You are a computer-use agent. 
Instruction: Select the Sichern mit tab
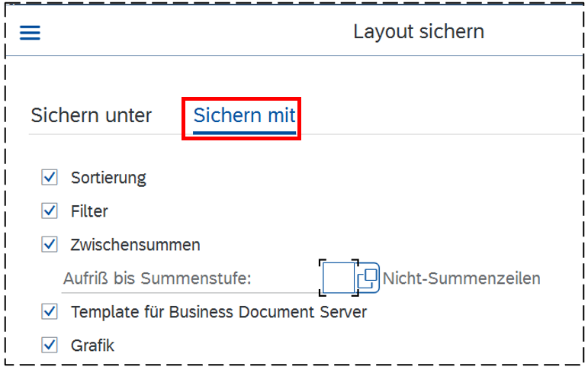pos(244,116)
